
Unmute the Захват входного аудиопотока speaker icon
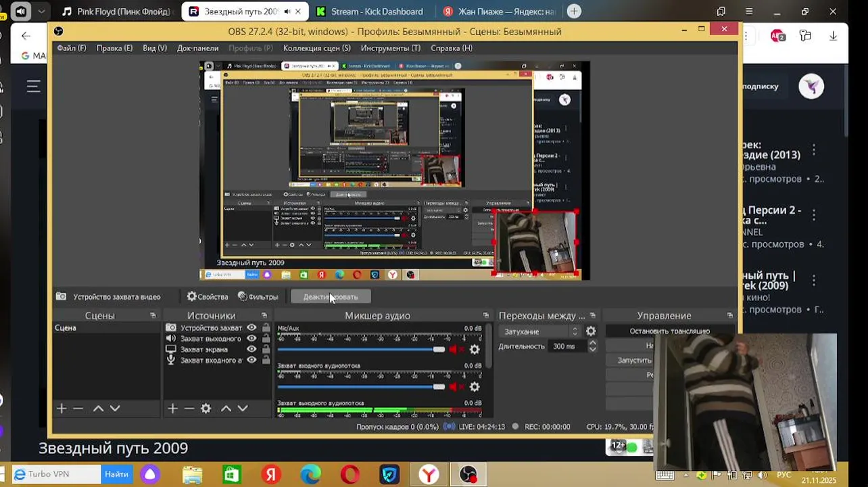(x=455, y=387)
